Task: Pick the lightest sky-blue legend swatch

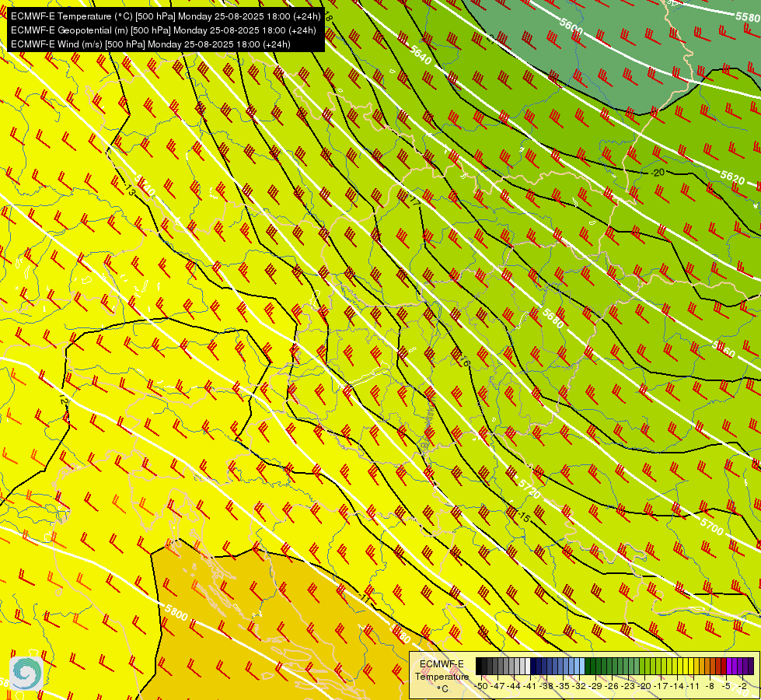Action: pos(582,666)
